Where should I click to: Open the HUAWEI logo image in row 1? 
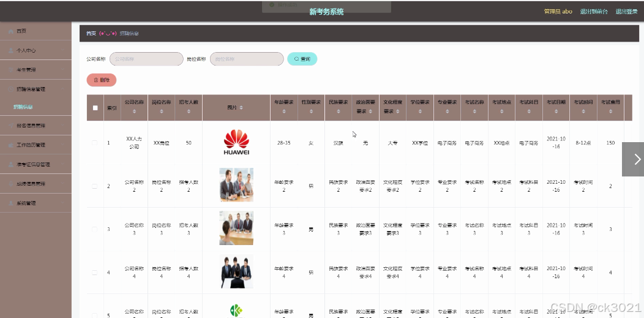(x=236, y=142)
